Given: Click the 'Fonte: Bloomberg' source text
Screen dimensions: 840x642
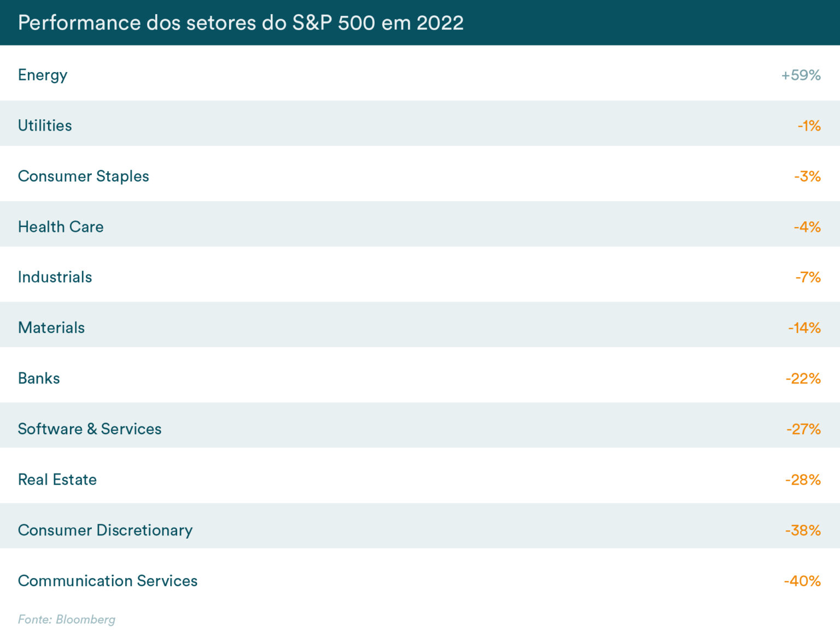Looking at the screenshot, I should pos(67,619).
